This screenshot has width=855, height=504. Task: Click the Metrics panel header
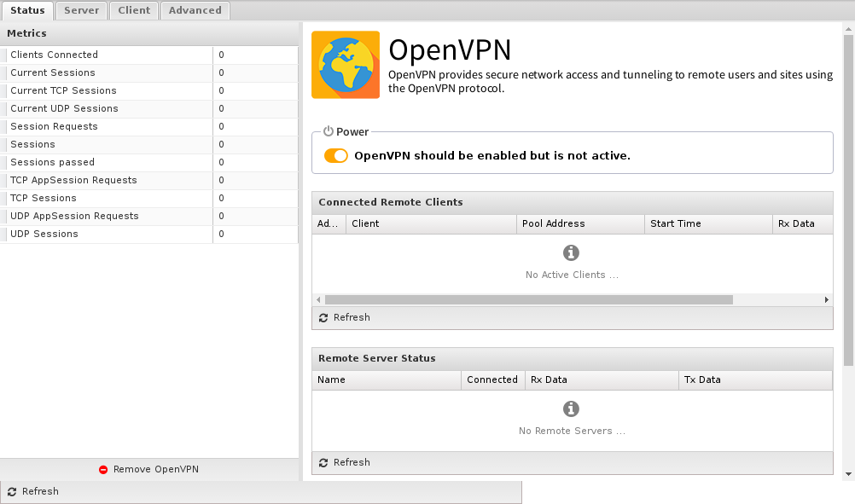pyautogui.click(x=149, y=33)
